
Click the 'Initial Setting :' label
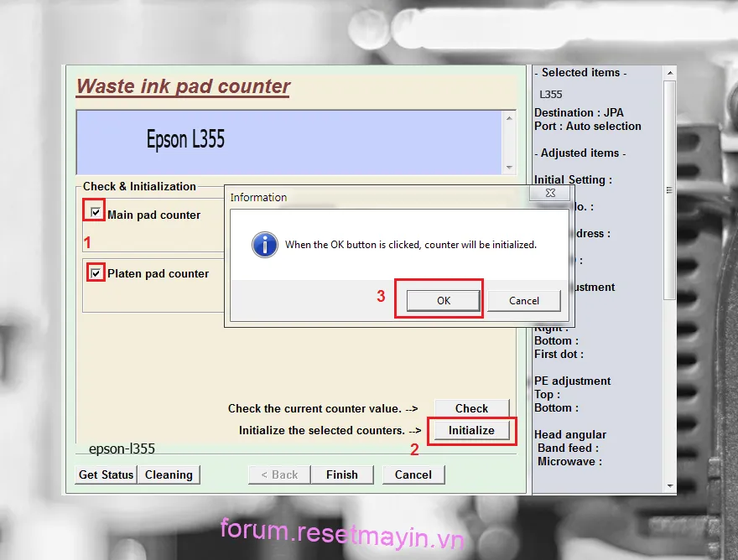coord(574,179)
